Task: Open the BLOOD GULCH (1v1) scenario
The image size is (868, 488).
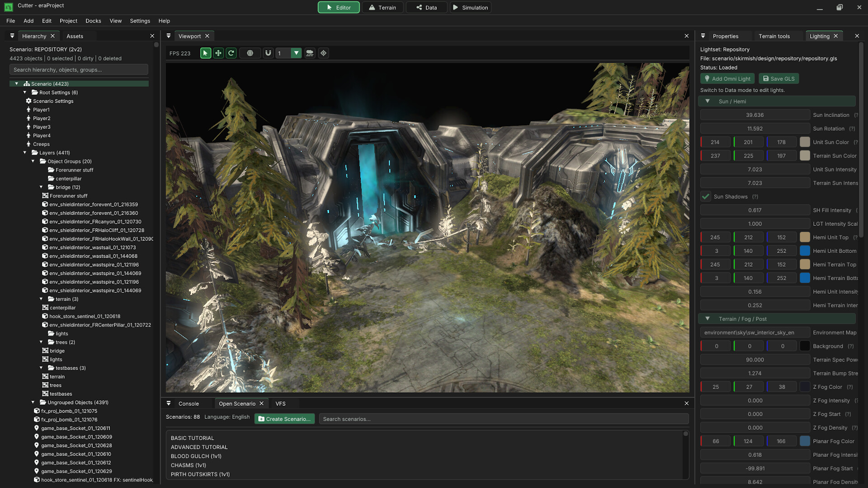Action: point(196,456)
